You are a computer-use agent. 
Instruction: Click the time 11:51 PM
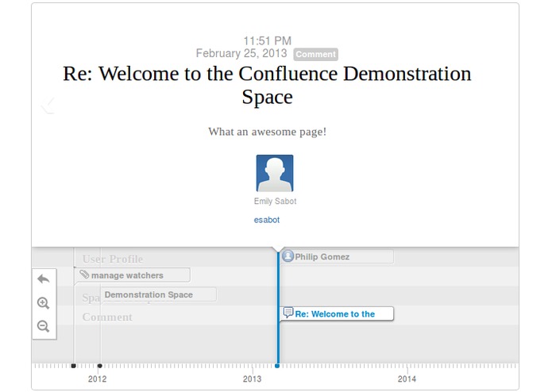tap(268, 40)
